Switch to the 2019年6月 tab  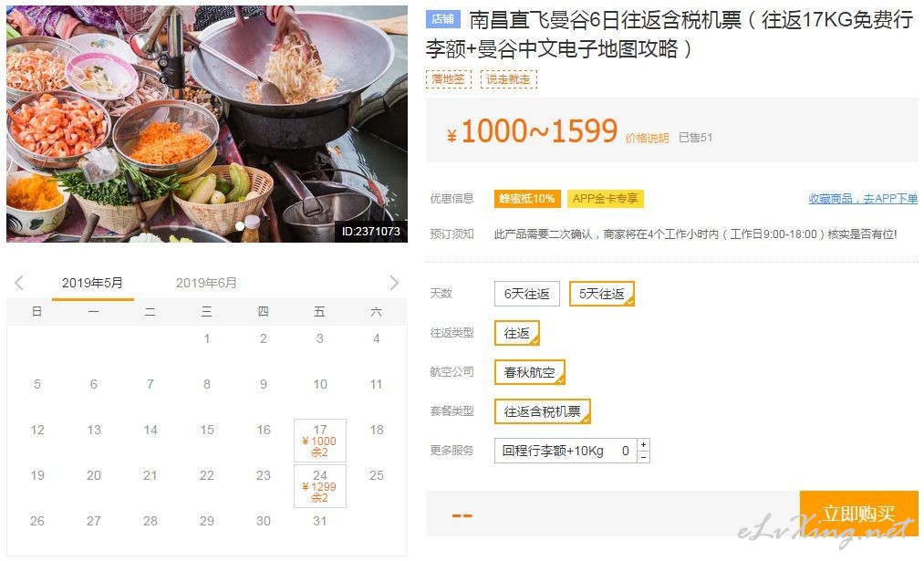point(206,284)
